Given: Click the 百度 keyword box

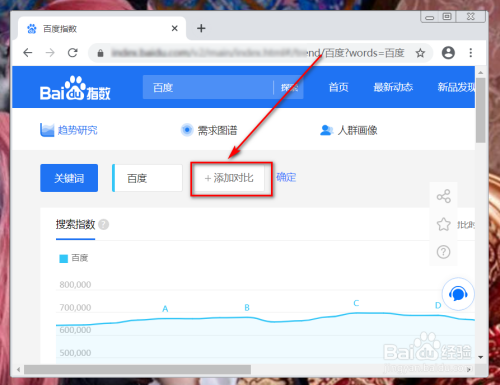Looking at the screenshot, I should pos(147,178).
